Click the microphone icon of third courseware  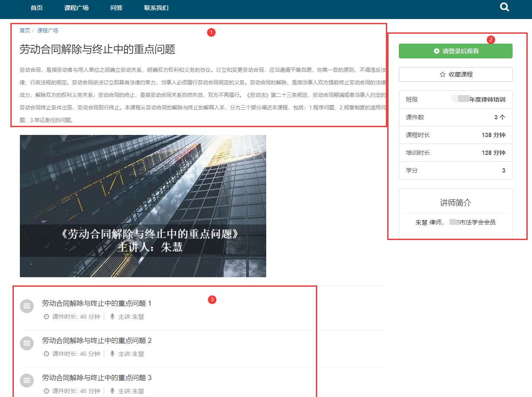pyautogui.click(x=112, y=391)
